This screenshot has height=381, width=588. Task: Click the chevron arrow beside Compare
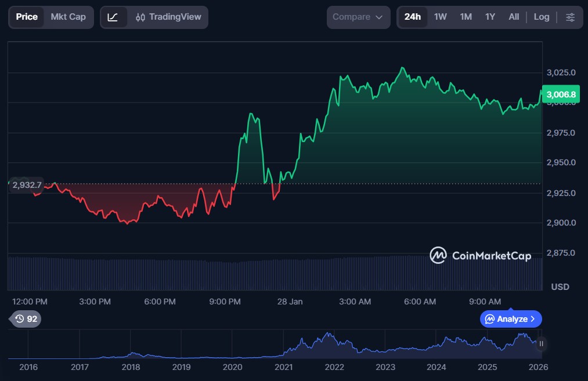pos(379,17)
